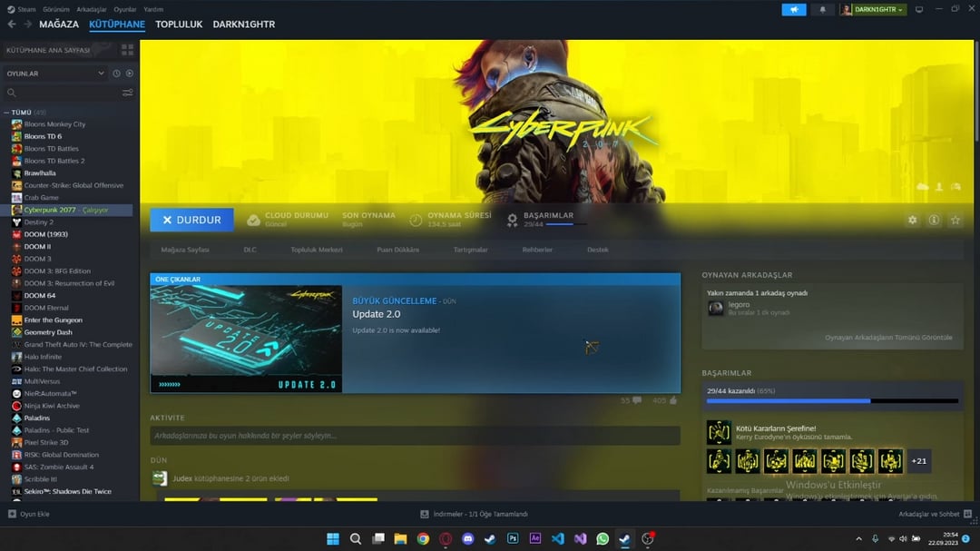Screen dimensions: 980x551
Task: Switch to Big Picture mode icon
Action: pyautogui.click(x=919, y=9)
